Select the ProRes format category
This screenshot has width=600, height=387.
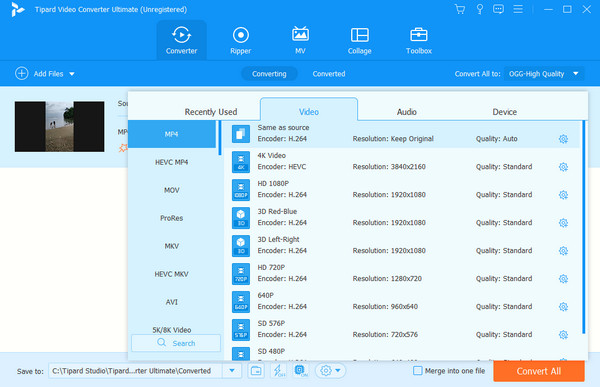coord(172,218)
